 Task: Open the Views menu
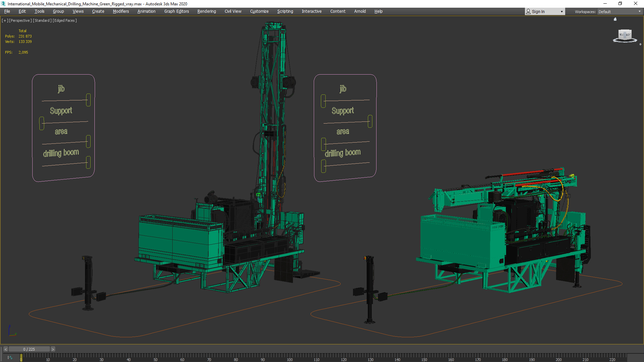click(78, 11)
